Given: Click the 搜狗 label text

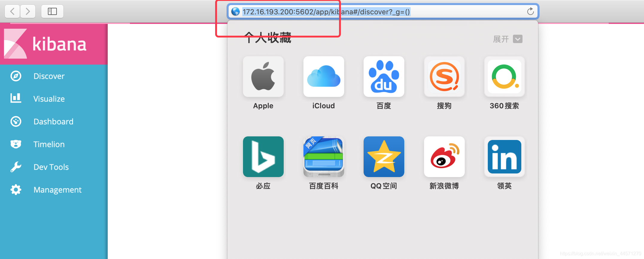Looking at the screenshot, I should coord(444,106).
